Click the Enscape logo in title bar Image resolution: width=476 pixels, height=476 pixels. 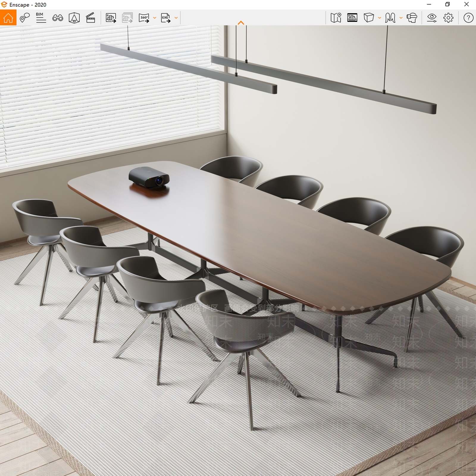4,4
